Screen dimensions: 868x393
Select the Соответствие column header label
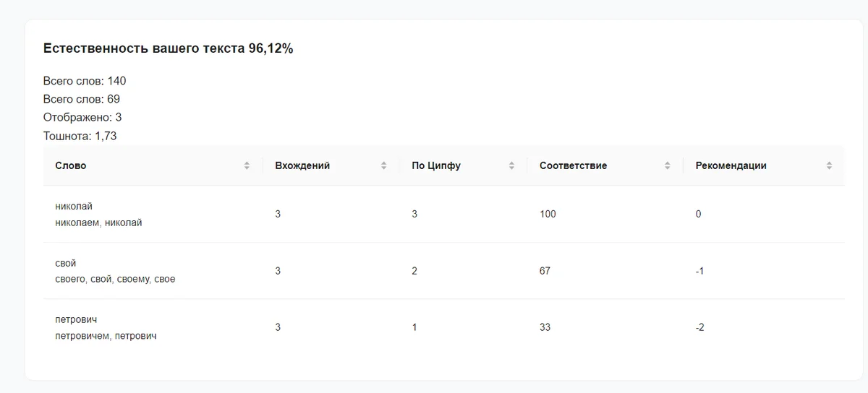(x=573, y=165)
